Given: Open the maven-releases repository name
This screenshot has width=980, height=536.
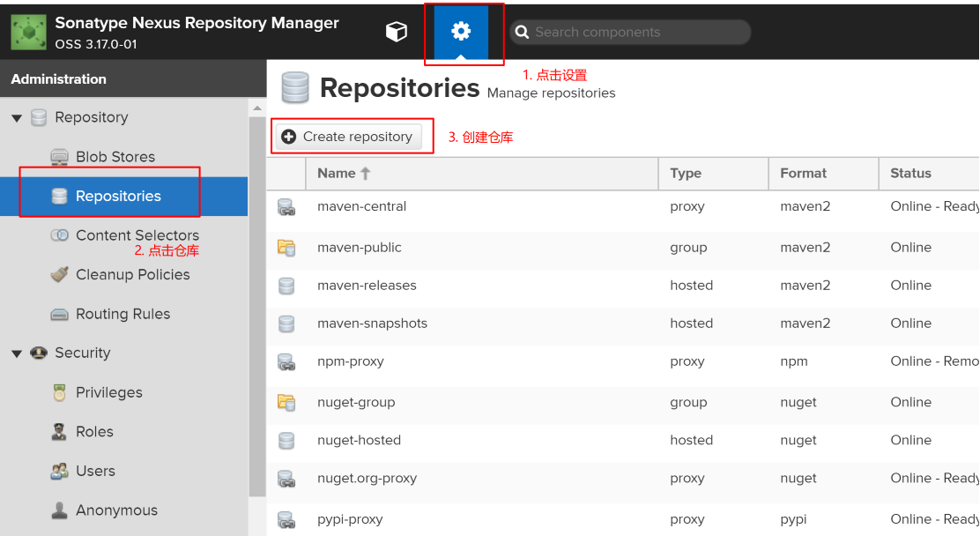Looking at the screenshot, I should pyautogui.click(x=367, y=286).
